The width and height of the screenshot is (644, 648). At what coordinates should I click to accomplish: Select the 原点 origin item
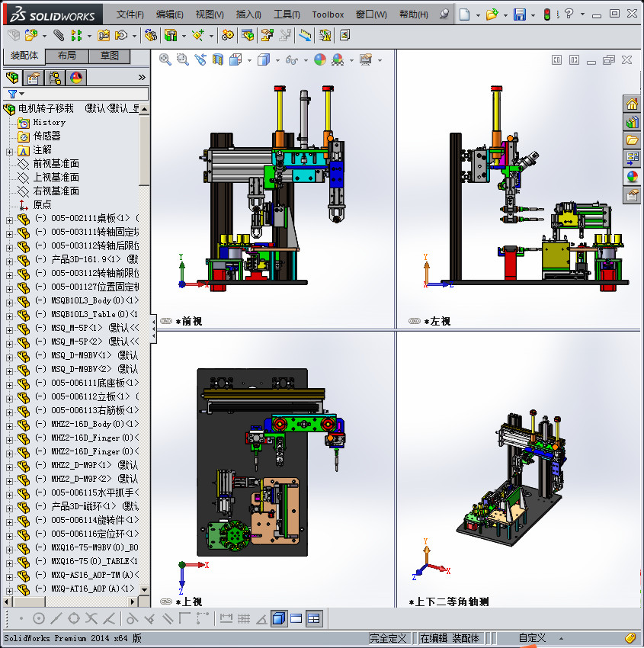click(x=42, y=204)
